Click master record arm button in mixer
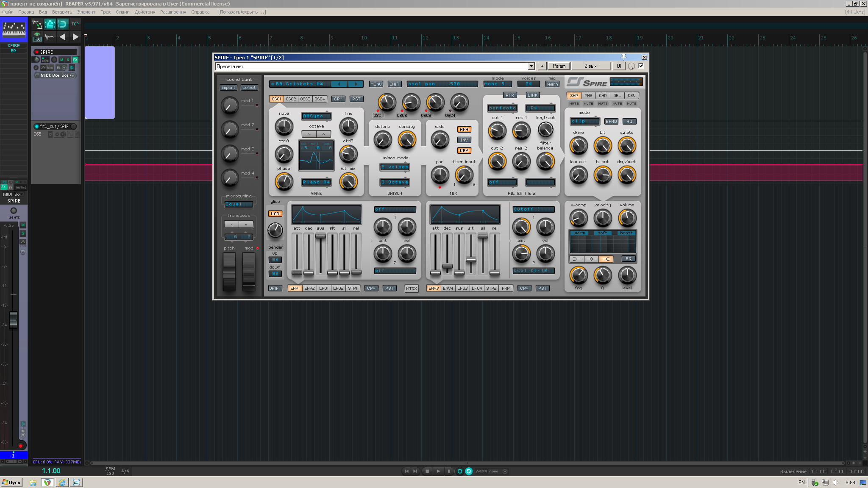This screenshot has width=868, height=488. 20,446
